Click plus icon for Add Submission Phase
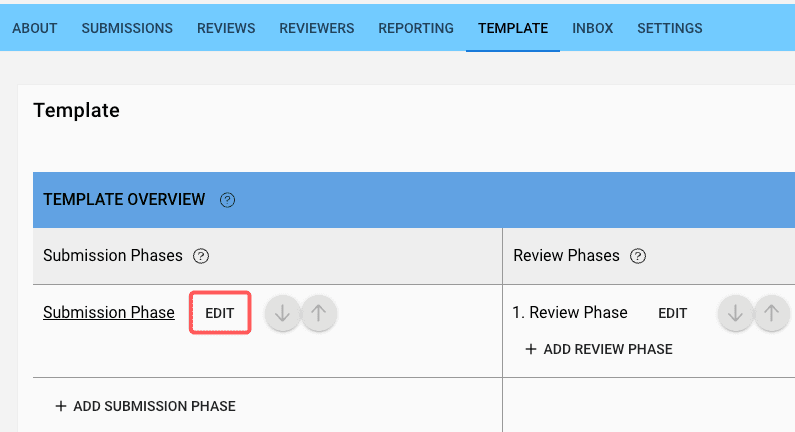 click(61, 406)
